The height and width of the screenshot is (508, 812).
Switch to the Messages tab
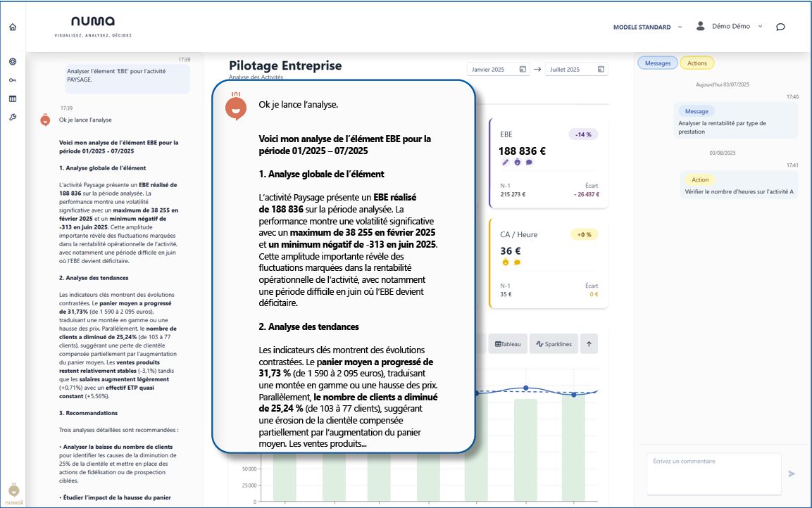click(658, 63)
